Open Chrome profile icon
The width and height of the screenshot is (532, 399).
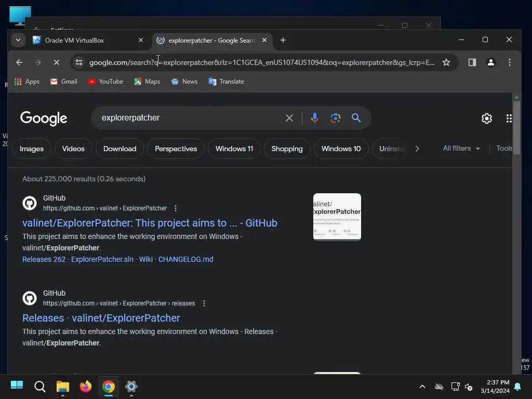point(490,62)
